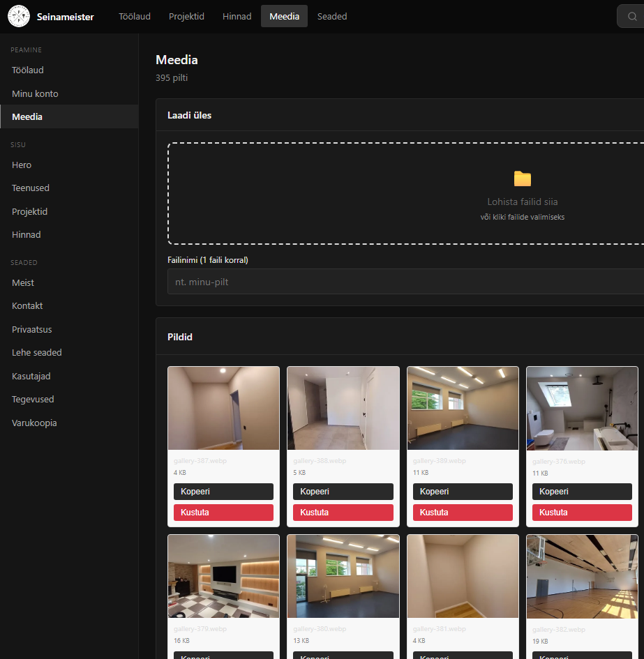Delete gallery-388.webp with Kustuta button

(x=343, y=513)
